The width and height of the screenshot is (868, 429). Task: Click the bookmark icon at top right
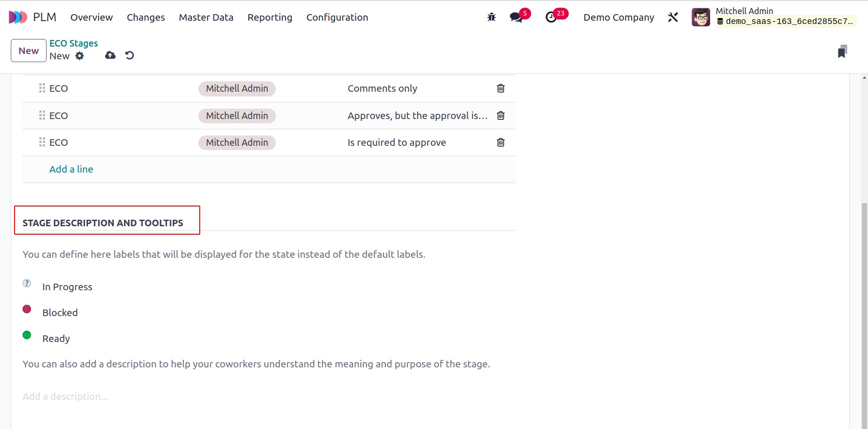click(x=843, y=51)
